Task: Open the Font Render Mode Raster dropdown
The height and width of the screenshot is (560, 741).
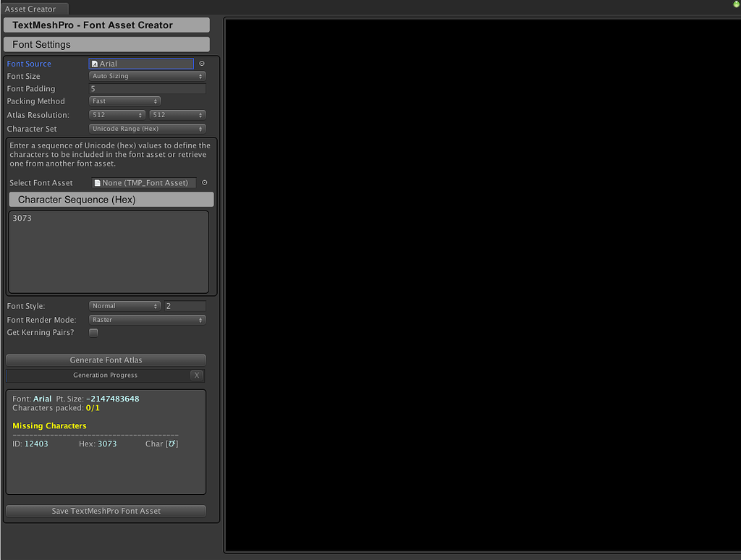Action: 147,319
